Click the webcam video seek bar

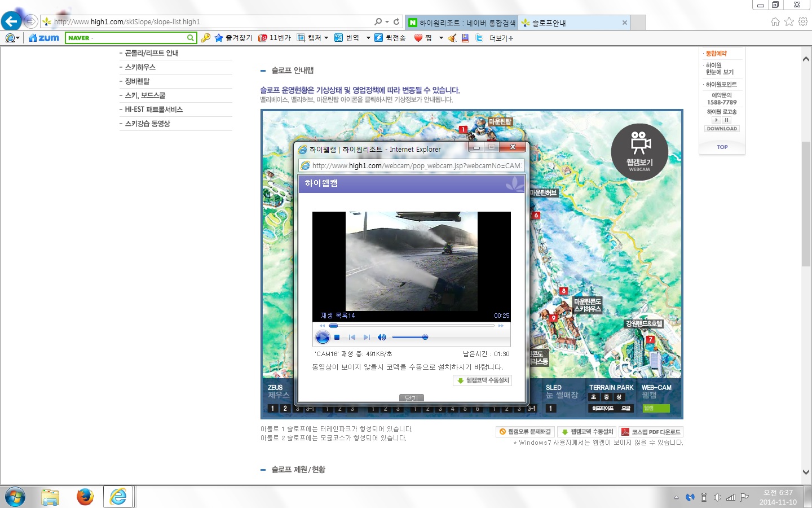[x=412, y=326]
